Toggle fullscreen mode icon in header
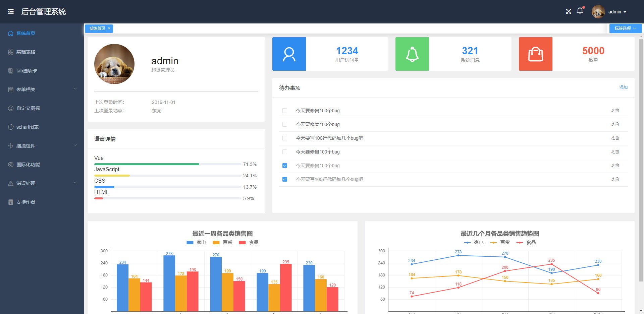 (x=569, y=11)
